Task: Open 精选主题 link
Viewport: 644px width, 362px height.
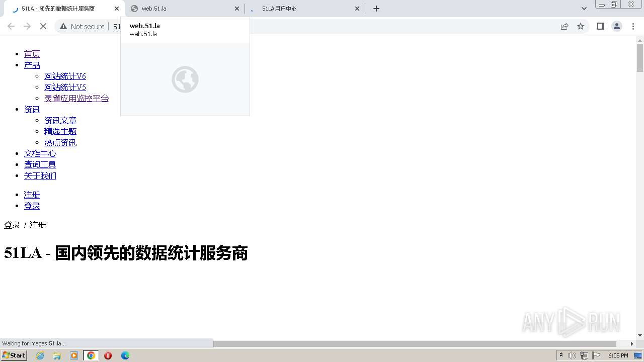Action: (60, 131)
